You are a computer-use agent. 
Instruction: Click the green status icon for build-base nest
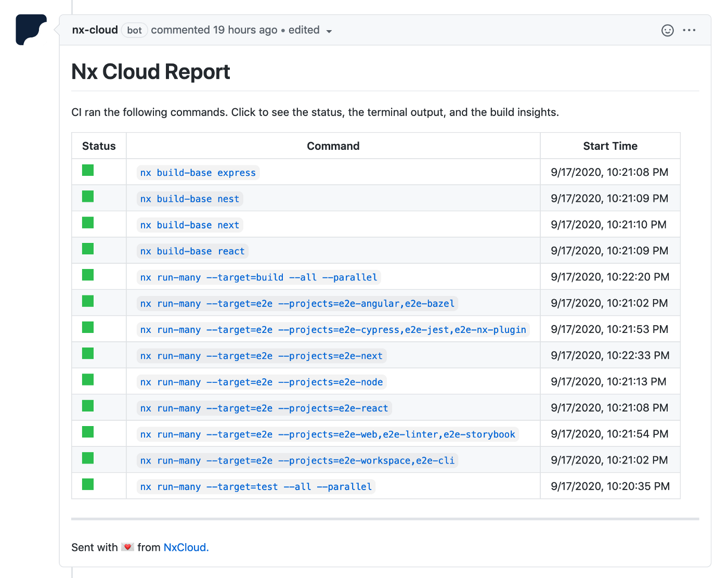coord(88,196)
